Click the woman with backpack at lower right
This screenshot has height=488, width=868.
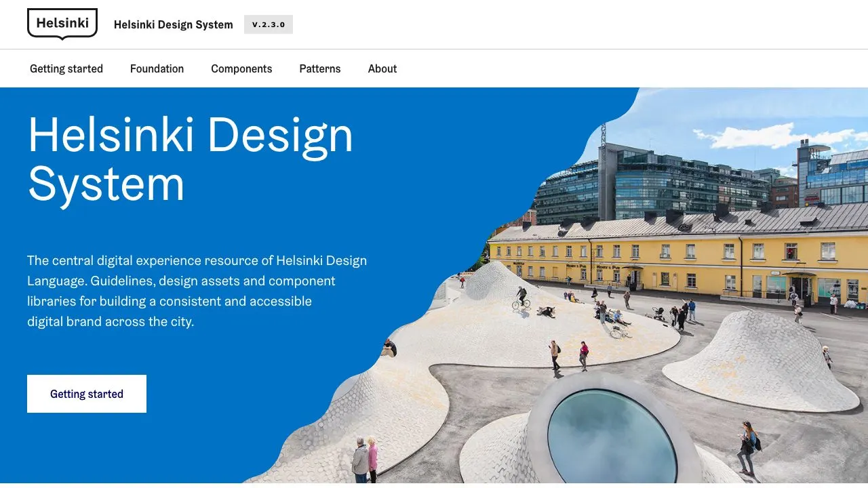[x=747, y=447]
